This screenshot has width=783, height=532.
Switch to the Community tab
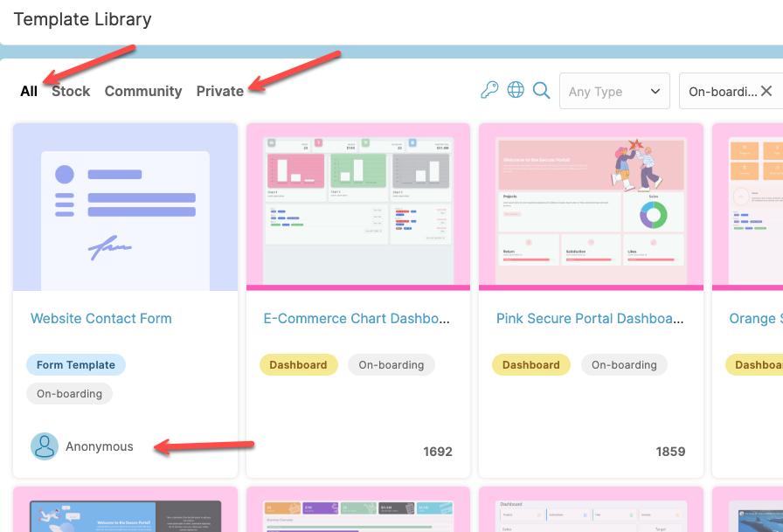point(143,92)
